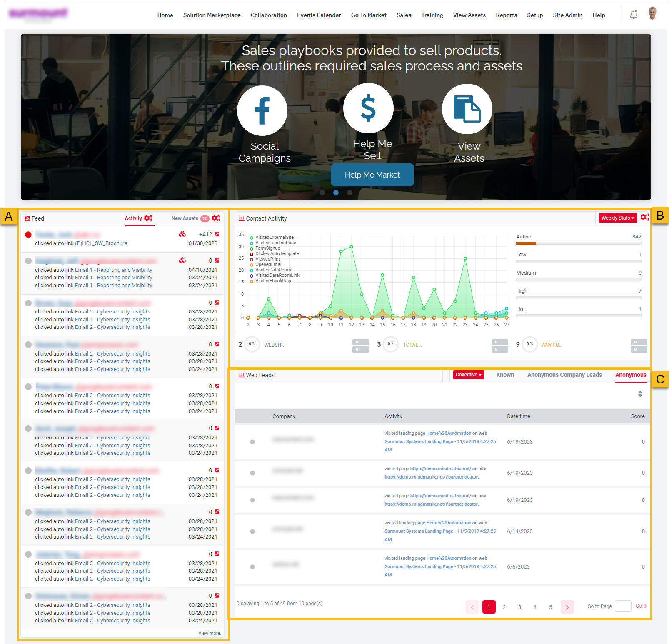
Task: Open the (P)HCL_SW_Brochure link
Action: pos(101,243)
